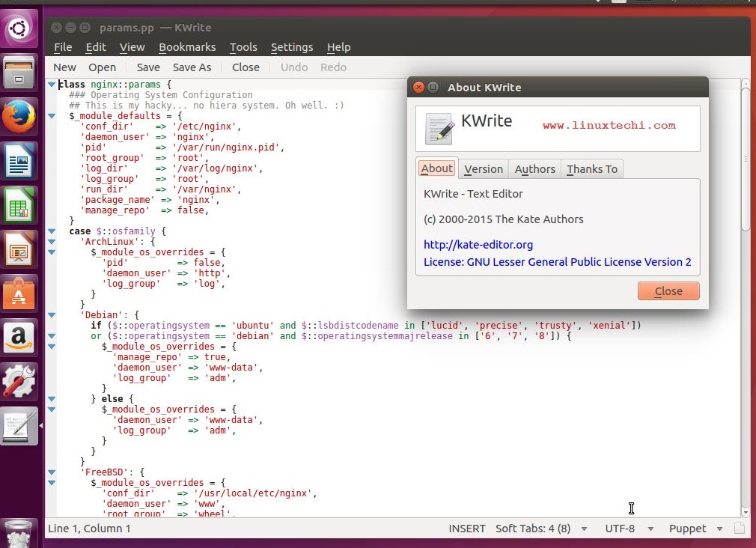Open Puppet syntax mode dropdown
Screen dimensions: 756x548
coord(695,529)
